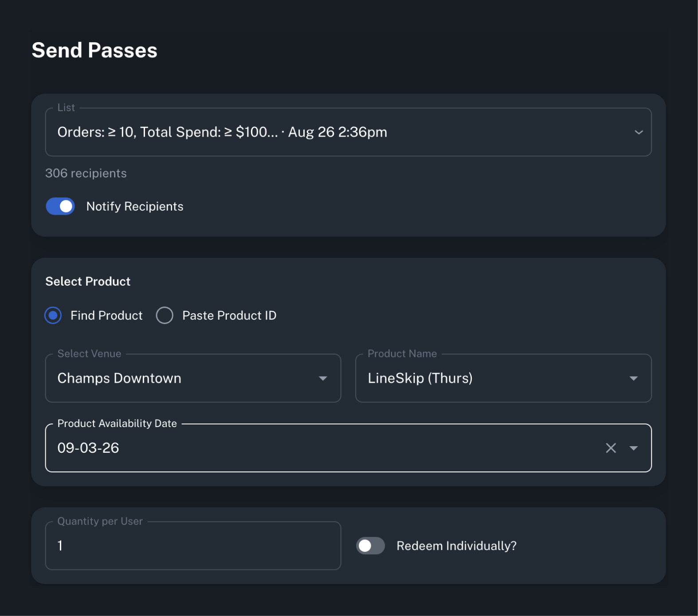Click the Select Product section title
Image resolution: width=698 pixels, height=616 pixels.
tap(88, 281)
